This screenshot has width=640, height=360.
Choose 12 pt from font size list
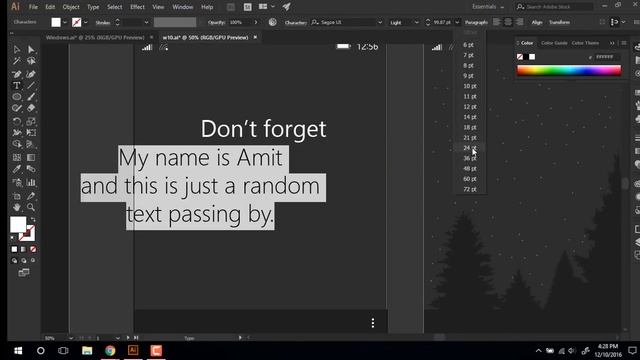(469, 107)
